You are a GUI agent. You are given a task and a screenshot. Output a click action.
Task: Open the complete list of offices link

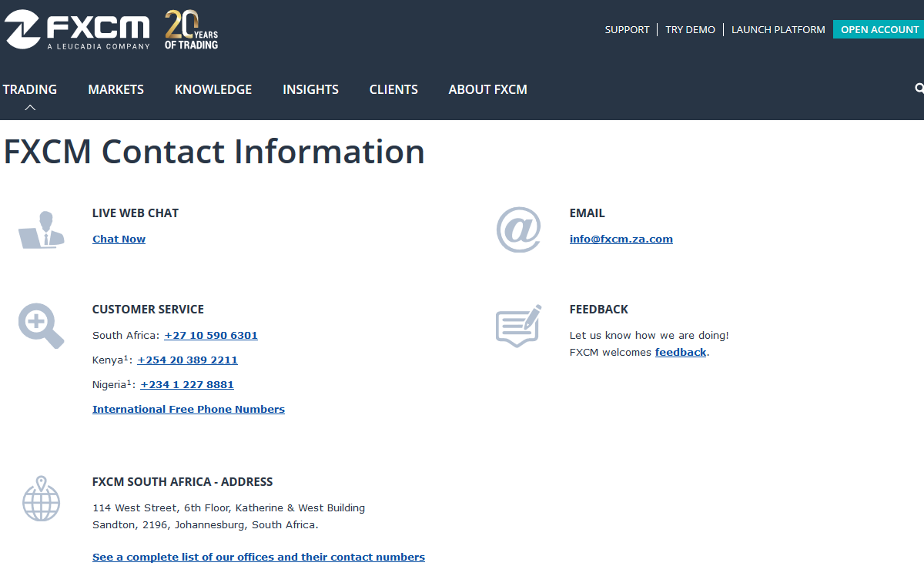click(x=259, y=557)
